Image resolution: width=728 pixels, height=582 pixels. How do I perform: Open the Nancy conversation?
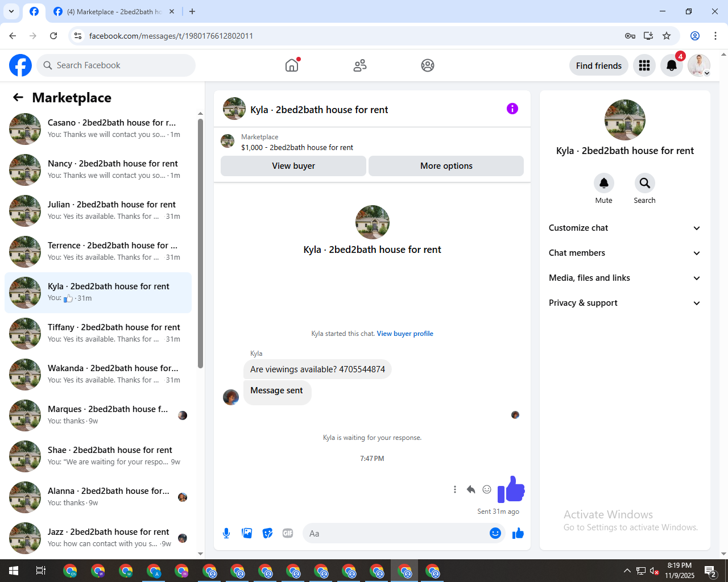(x=98, y=169)
